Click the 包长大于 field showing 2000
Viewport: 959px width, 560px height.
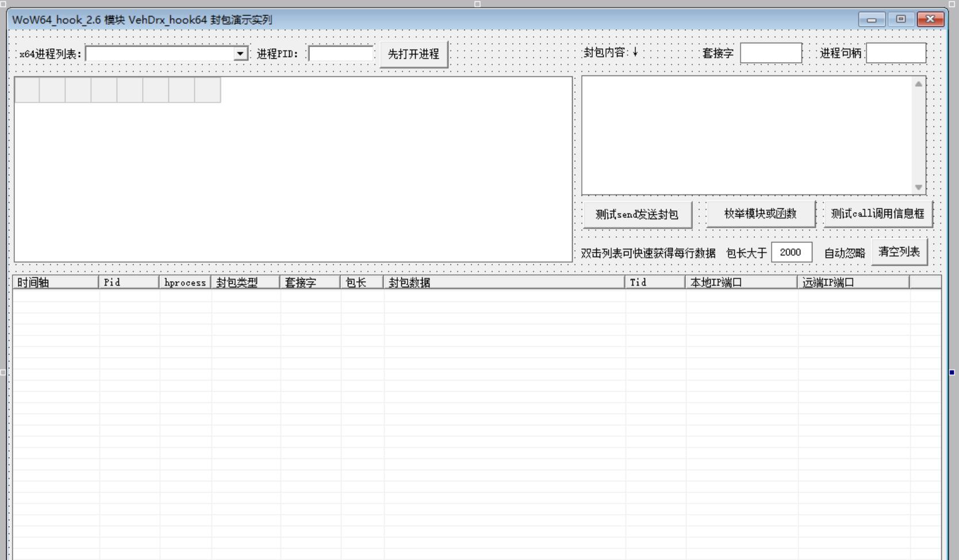point(791,252)
